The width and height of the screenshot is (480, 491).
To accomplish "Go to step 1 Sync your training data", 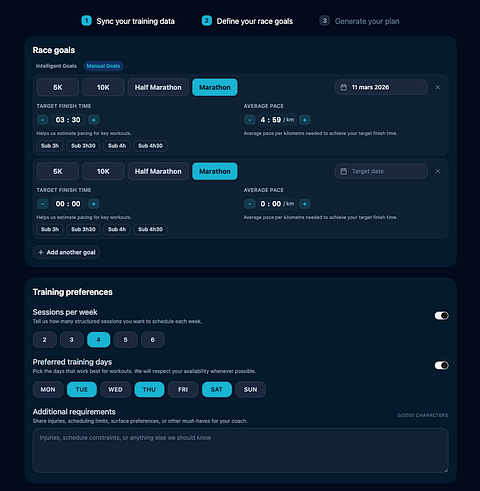I will click(x=128, y=21).
